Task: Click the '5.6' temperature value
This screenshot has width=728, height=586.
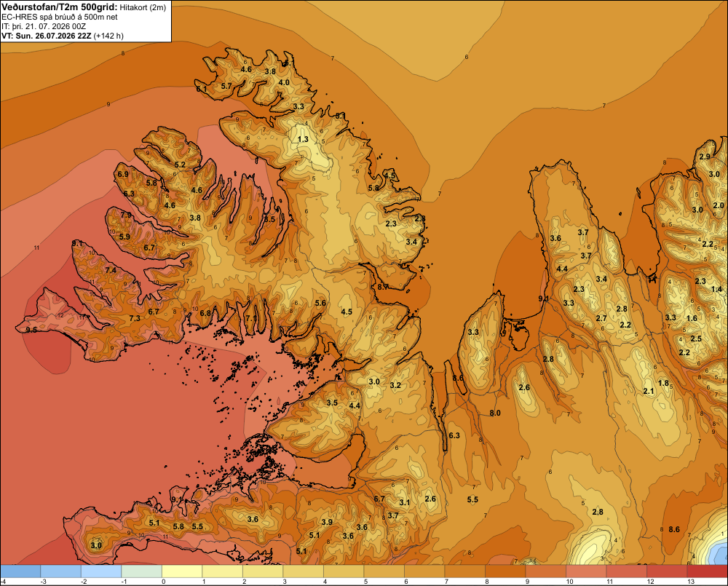Action: click(x=320, y=304)
